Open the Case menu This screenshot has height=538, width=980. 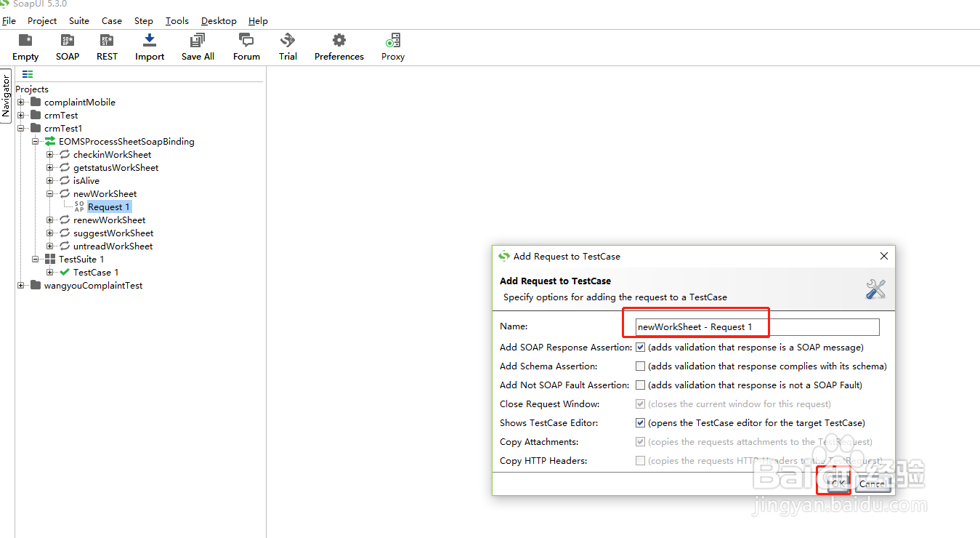coord(112,21)
